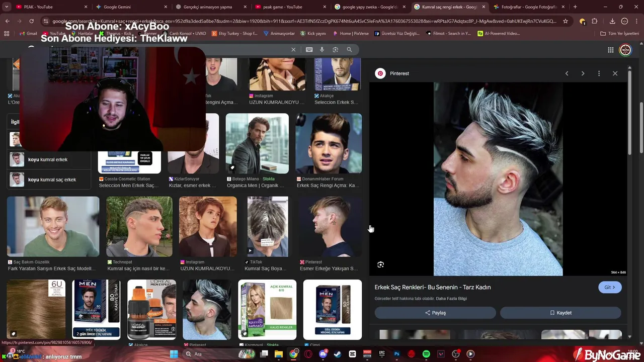Open Chrome downloads icon
This screenshot has height=362, width=644.
[x=612, y=21]
